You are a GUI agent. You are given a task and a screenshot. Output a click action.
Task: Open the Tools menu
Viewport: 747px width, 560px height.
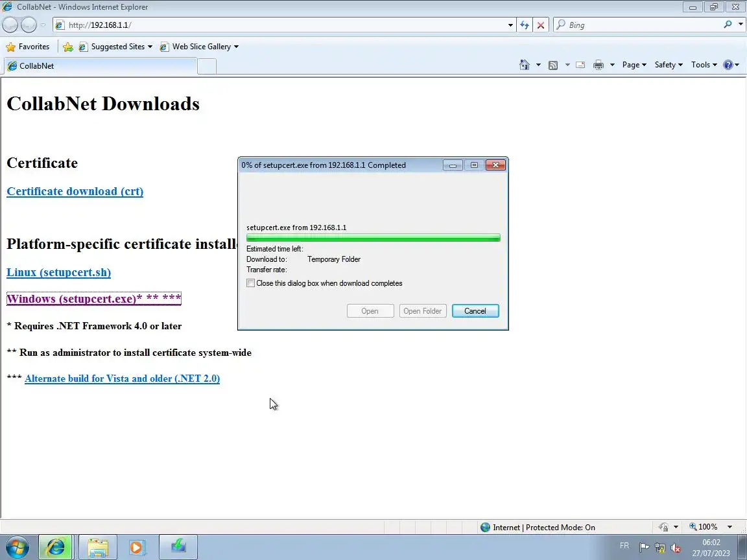[704, 65]
